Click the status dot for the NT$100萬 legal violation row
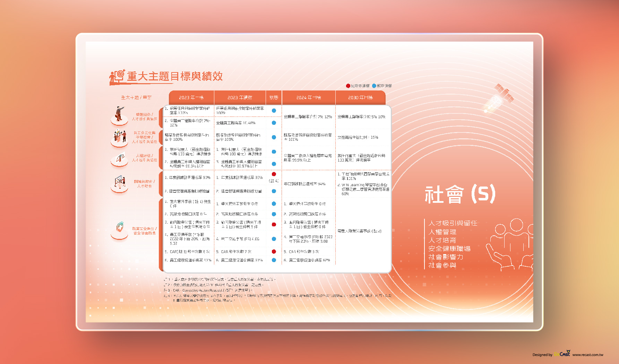The image size is (619, 364). click(x=274, y=151)
